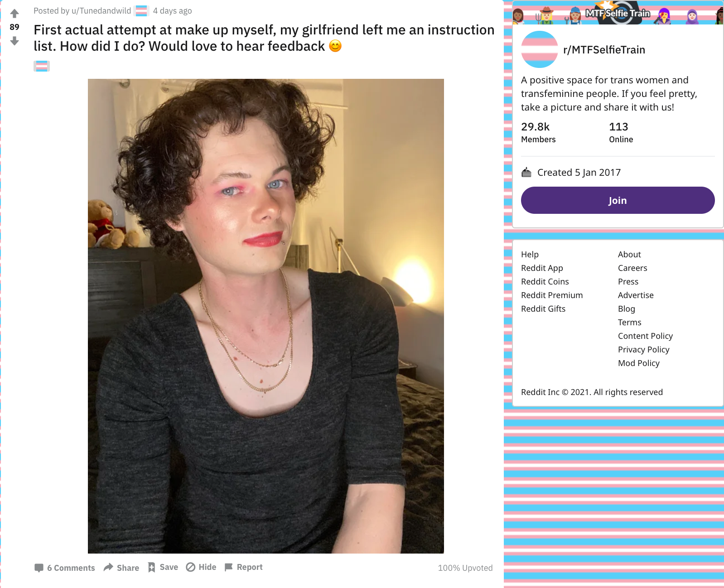Go to the Content Policy page
Image resolution: width=724 pixels, height=588 pixels.
pyautogui.click(x=645, y=336)
